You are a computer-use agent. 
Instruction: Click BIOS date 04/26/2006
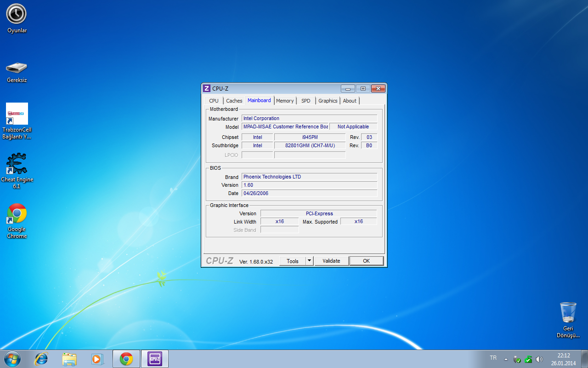click(309, 193)
